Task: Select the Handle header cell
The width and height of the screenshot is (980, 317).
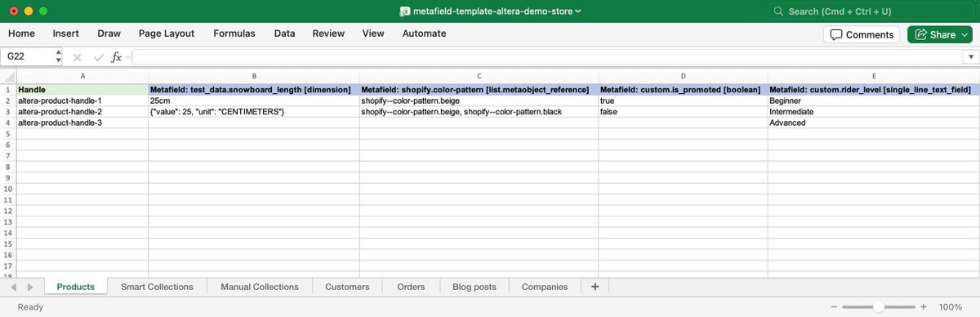Action: (x=82, y=89)
